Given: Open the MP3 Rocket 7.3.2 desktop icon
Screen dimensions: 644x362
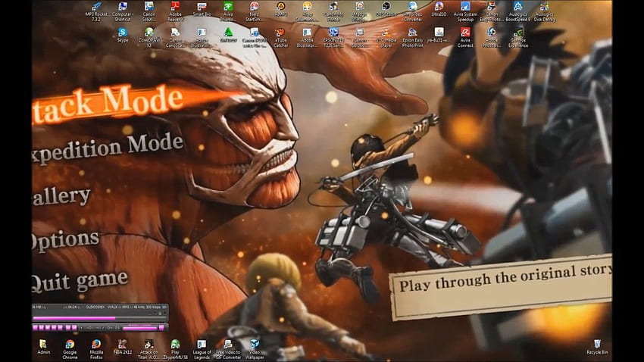Looking at the screenshot, I should coord(96,11).
